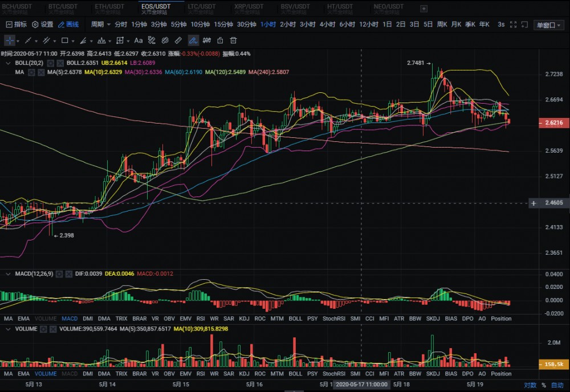This screenshot has width=570, height=392.
Task: Enter fullscreen chart mode
Action: click(x=513, y=24)
